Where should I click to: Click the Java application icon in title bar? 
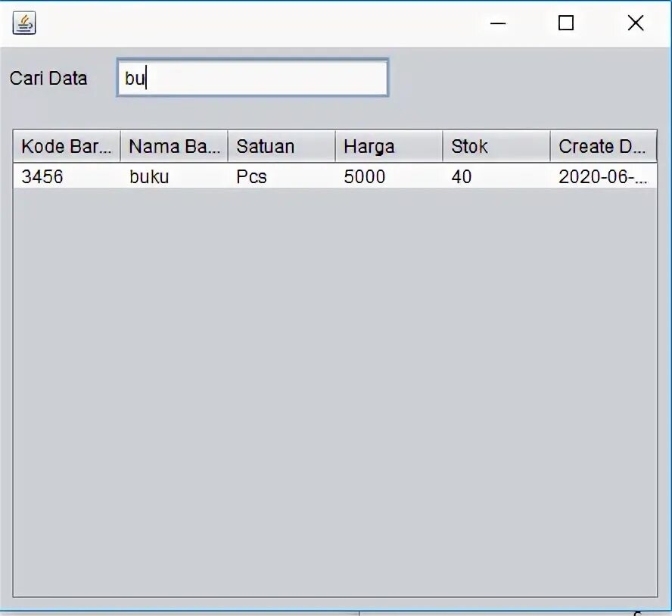(24, 23)
